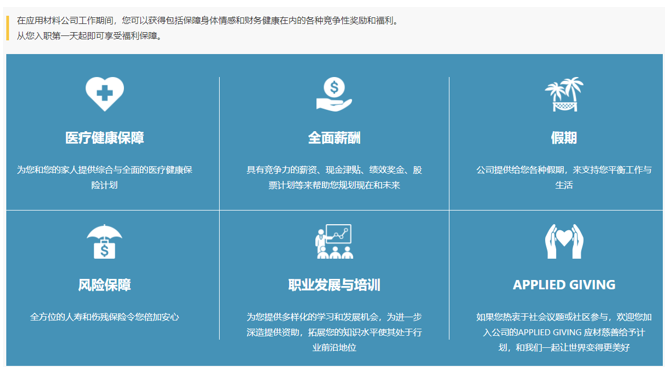Click the line 从您入职第一天起即可享受福利保障
Image resolution: width=670 pixels, height=367 pixels.
[89, 36]
